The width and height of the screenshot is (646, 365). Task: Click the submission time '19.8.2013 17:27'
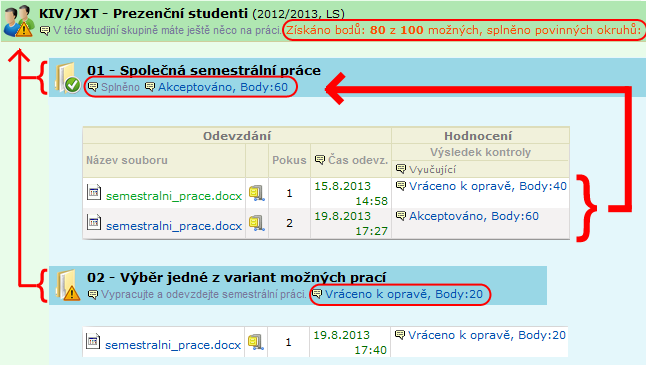point(351,224)
